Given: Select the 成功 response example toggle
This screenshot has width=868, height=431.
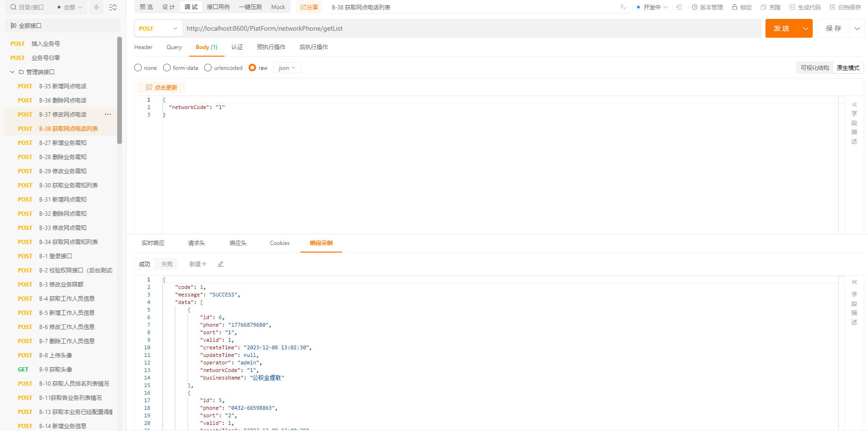Looking at the screenshot, I should click(x=145, y=264).
